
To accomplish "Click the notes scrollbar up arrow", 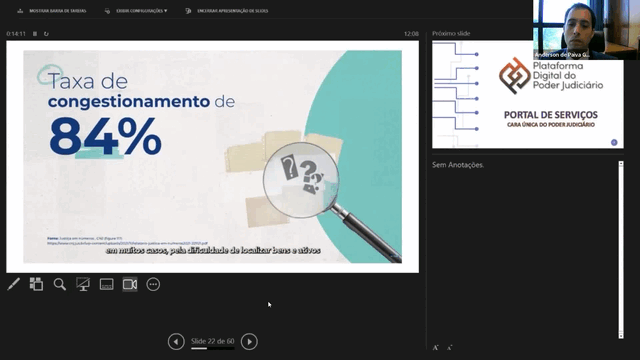I will click(621, 164).
